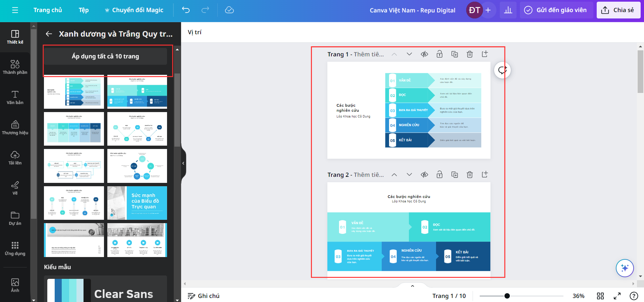Move Trang 2 up with chevron
This screenshot has height=302, width=644.
point(394,174)
